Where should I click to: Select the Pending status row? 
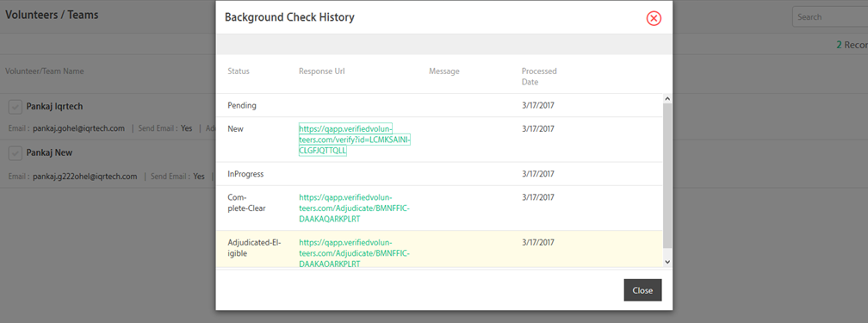(x=439, y=105)
